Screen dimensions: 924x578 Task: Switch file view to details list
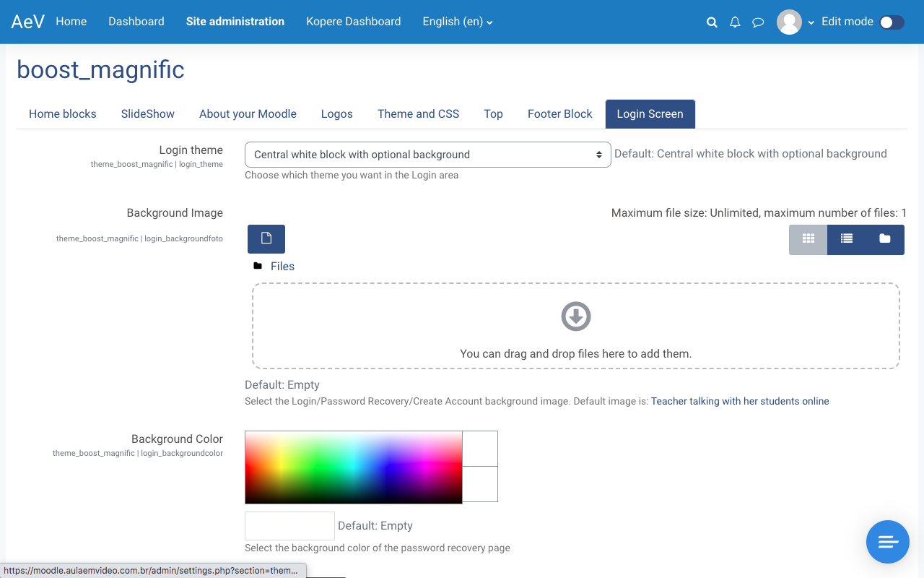847,239
